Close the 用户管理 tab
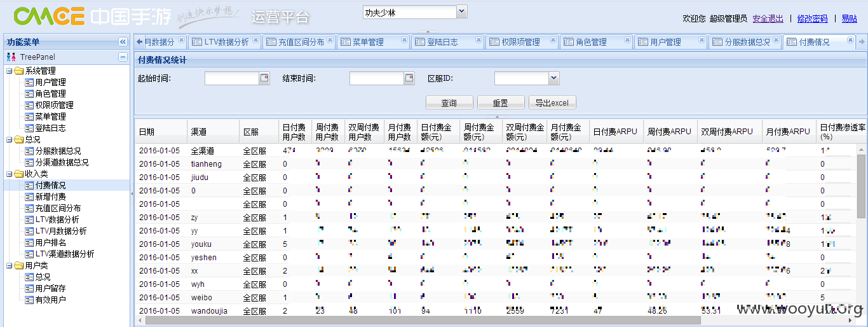The image size is (868, 327). (x=702, y=40)
